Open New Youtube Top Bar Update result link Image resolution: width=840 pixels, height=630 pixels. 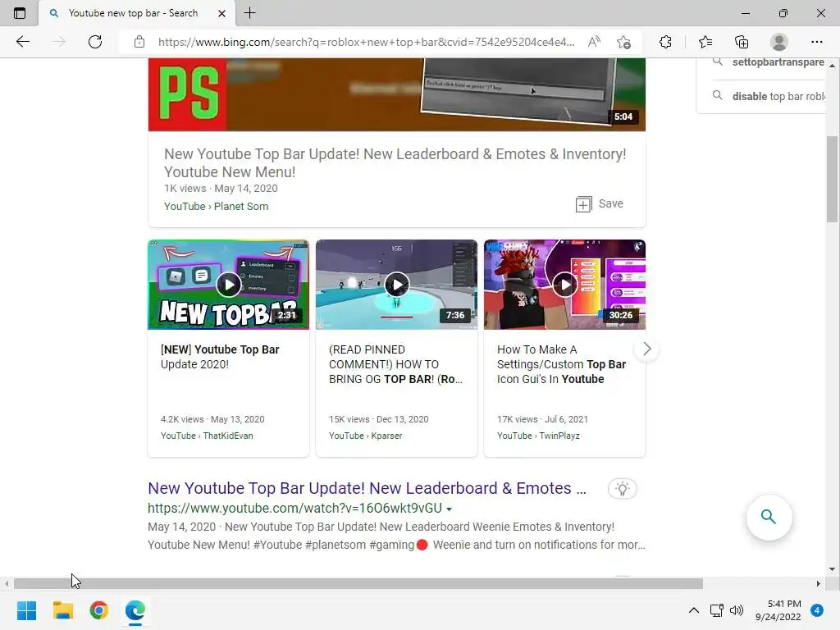(367, 488)
